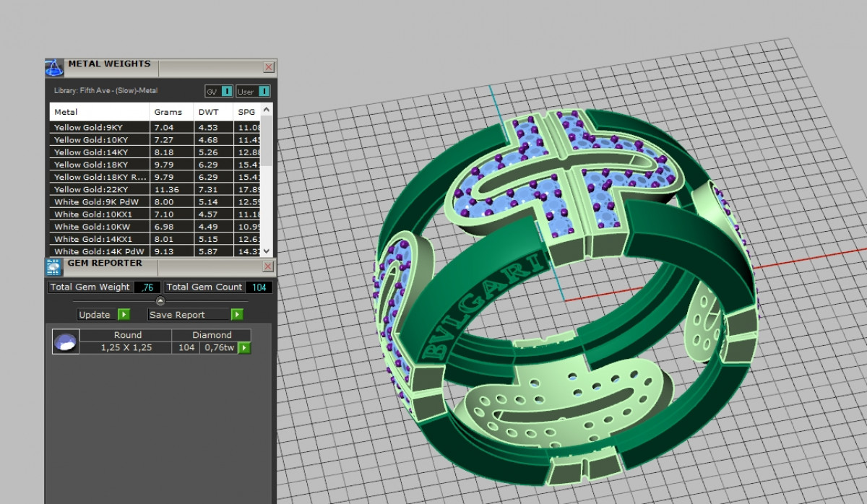Sort the table by Metal column header
867x504 pixels.
(x=99, y=112)
